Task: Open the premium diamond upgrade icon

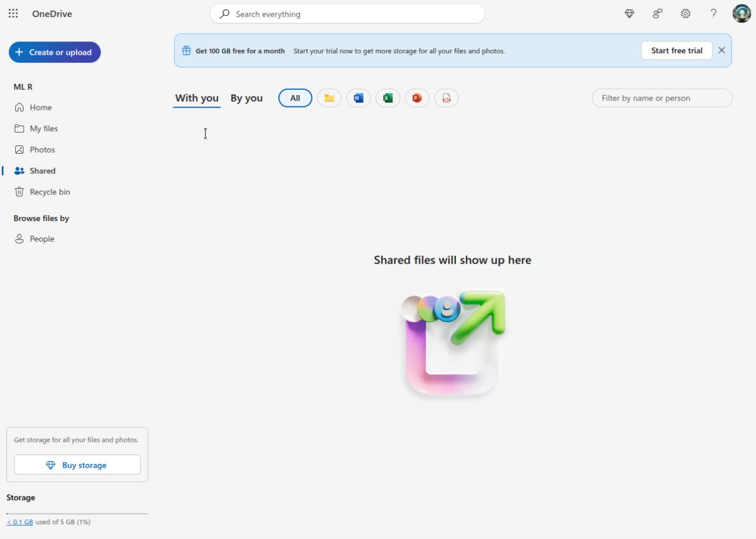Action: point(629,14)
